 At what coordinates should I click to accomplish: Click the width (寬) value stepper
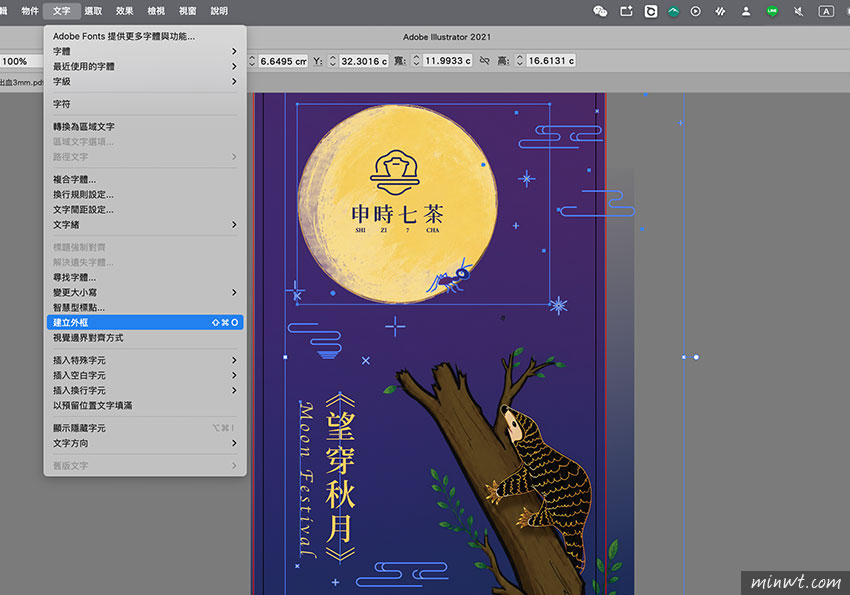(x=416, y=61)
